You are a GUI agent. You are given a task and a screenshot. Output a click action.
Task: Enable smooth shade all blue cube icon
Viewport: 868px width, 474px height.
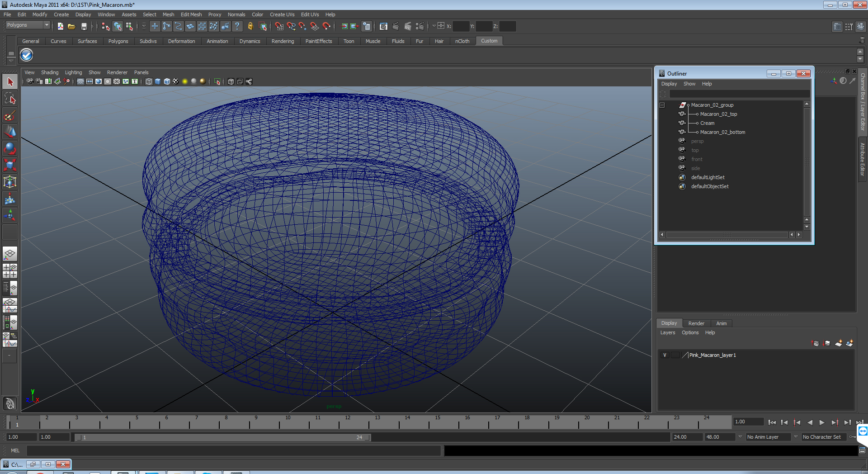(158, 81)
